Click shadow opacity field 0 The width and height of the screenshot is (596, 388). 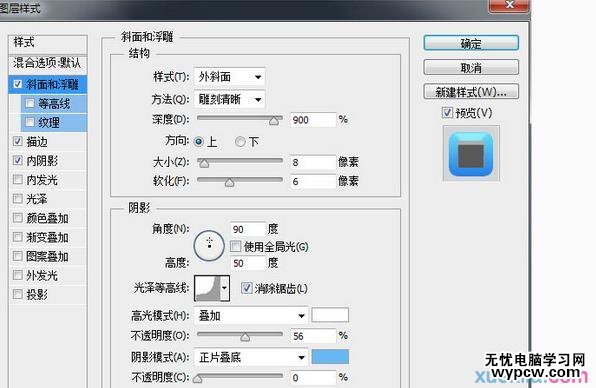click(313, 378)
